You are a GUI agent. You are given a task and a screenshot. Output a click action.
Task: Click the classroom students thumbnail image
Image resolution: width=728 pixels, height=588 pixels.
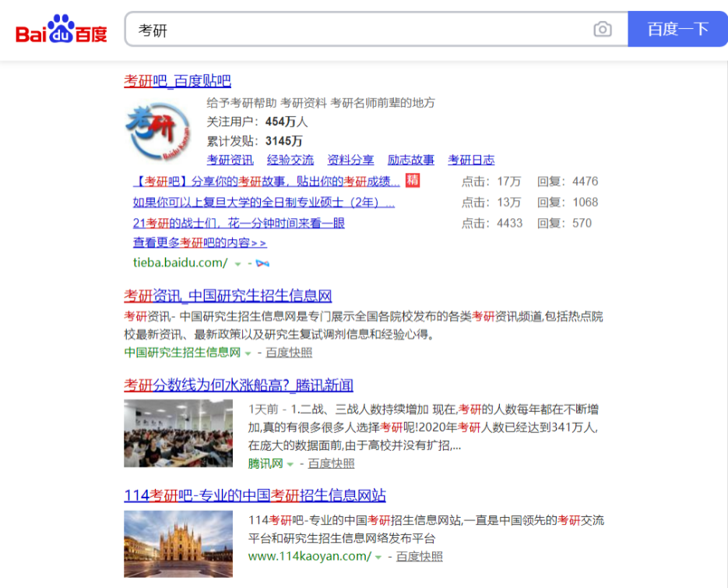coord(178,433)
